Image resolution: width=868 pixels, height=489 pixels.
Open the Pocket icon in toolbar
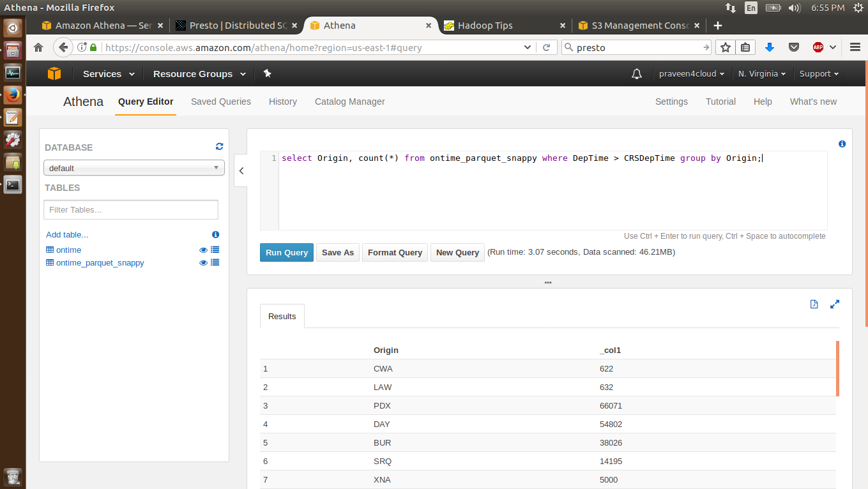tap(794, 47)
